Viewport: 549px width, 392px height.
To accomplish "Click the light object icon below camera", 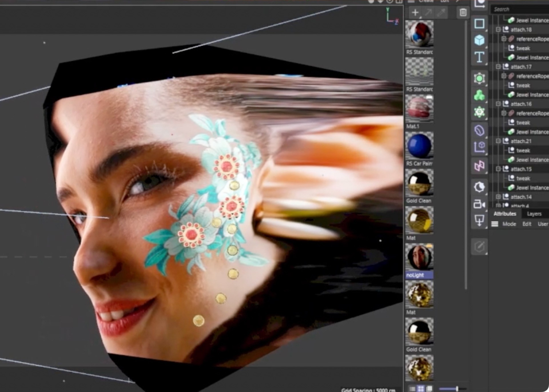I will click(x=480, y=220).
